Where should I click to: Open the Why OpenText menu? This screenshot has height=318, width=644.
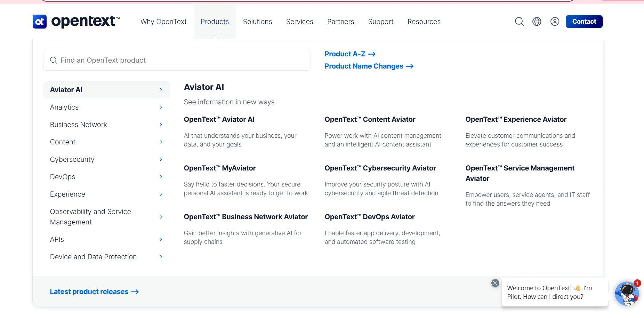click(163, 22)
